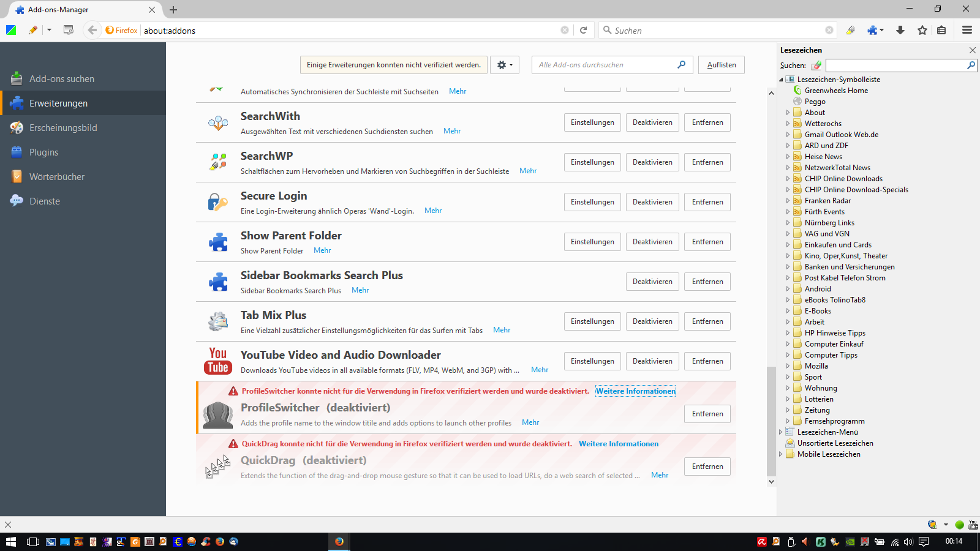Open Weitere Informationen link for ProfileSwitcher
980x551 pixels.
point(636,391)
